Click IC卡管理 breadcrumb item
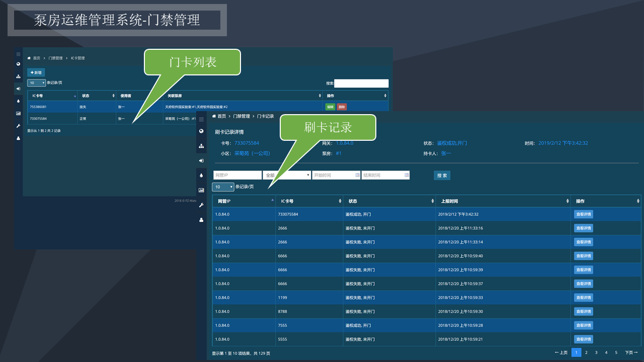644x362 pixels. 77,58
